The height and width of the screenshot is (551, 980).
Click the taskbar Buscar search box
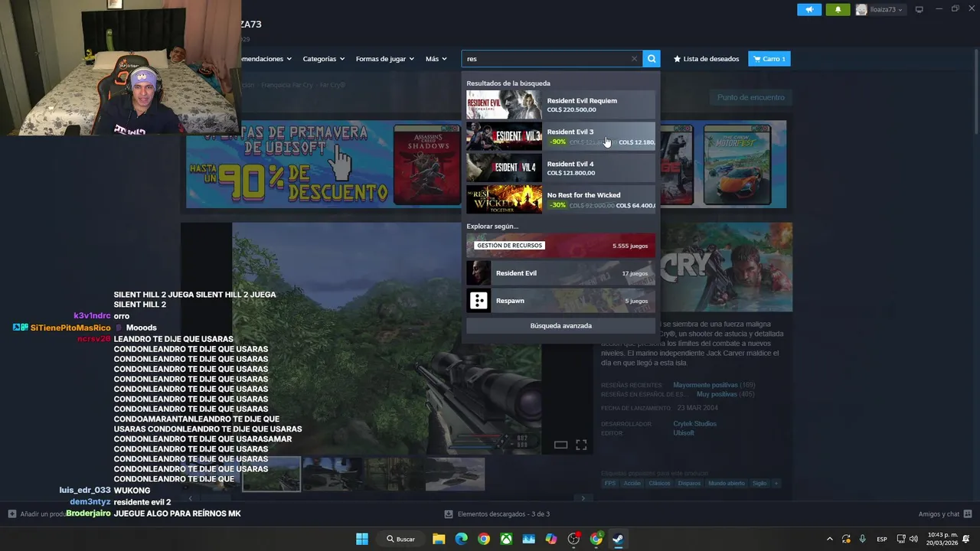click(x=400, y=539)
